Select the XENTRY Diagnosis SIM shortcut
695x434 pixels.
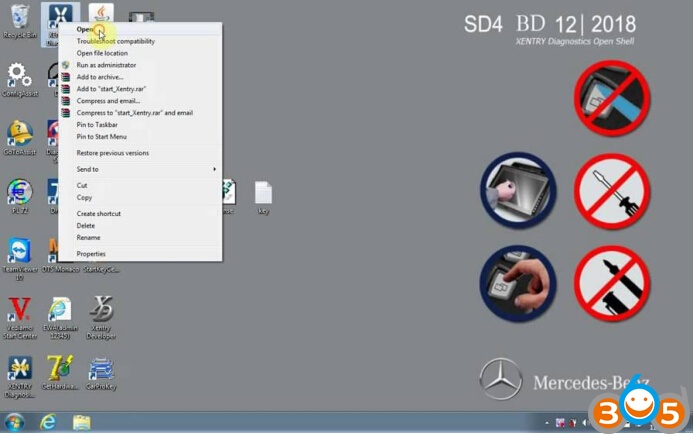[x=20, y=377]
